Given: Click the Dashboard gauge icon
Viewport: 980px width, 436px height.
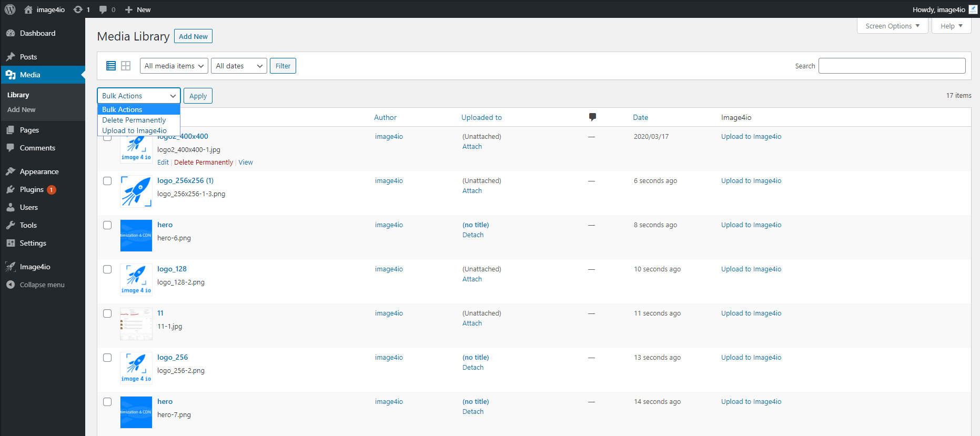Looking at the screenshot, I should pos(11,33).
